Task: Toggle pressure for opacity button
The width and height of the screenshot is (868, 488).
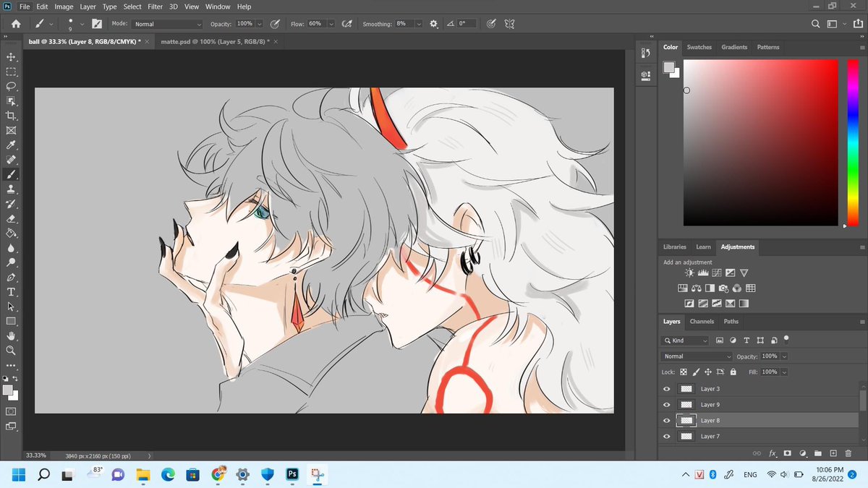Action: pyautogui.click(x=275, y=24)
